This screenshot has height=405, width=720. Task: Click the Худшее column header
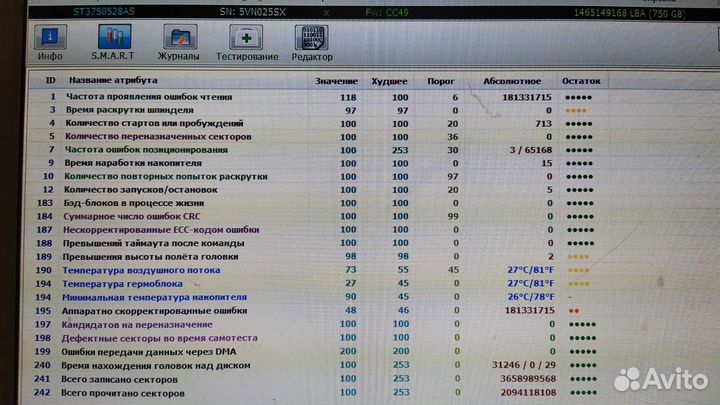coord(388,80)
